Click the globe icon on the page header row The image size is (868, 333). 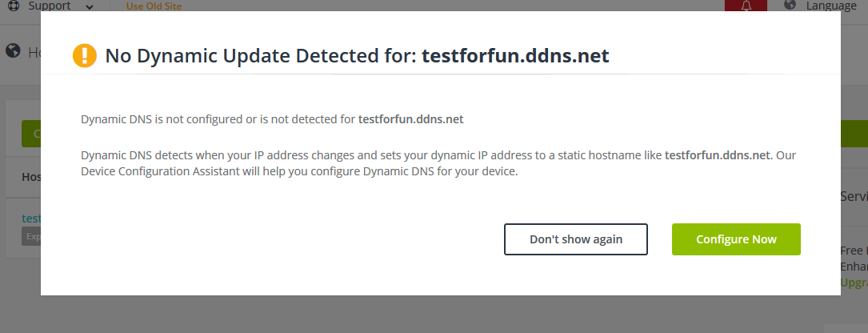coord(13,51)
